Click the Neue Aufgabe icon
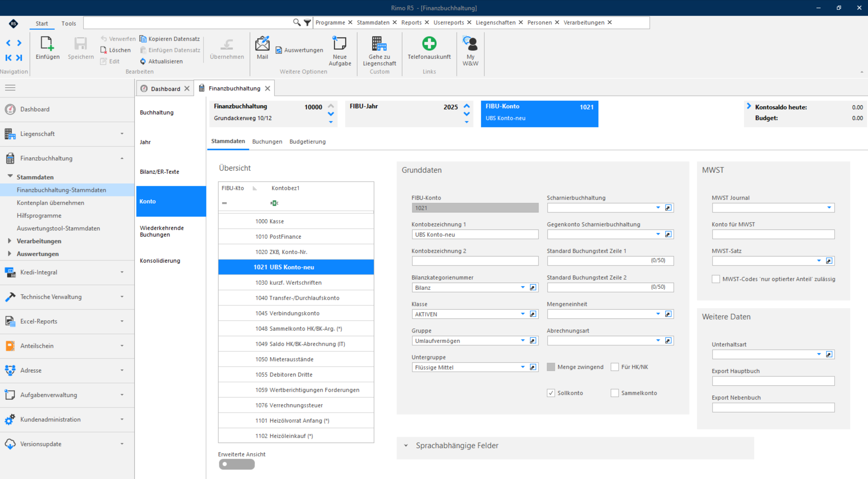The image size is (868, 479). click(340, 43)
